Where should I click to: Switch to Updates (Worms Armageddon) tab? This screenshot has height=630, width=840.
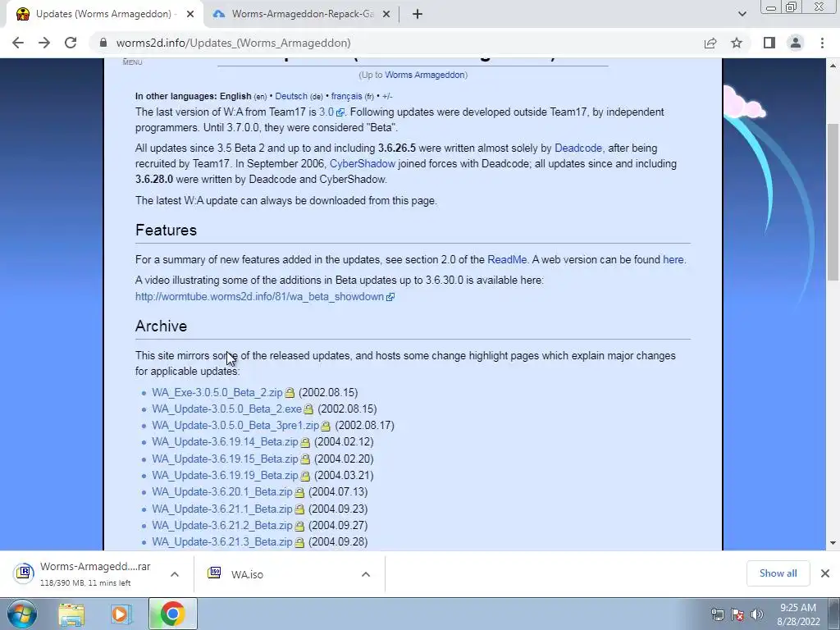click(104, 15)
